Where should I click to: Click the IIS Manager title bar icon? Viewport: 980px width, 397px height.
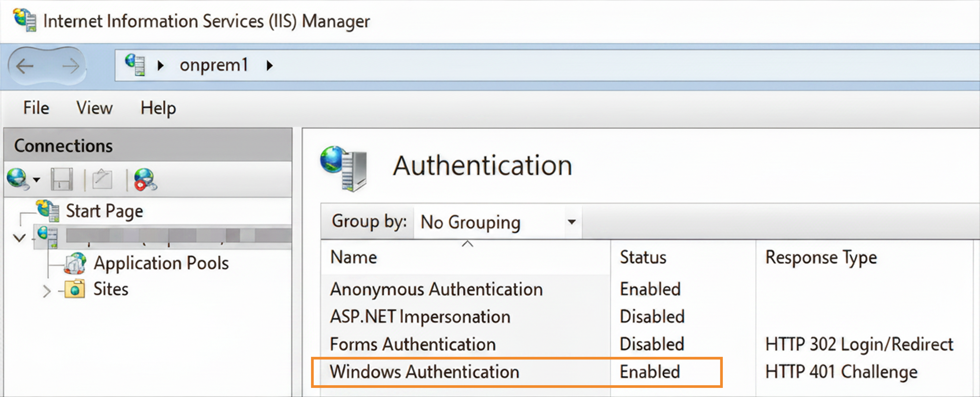tap(25, 20)
